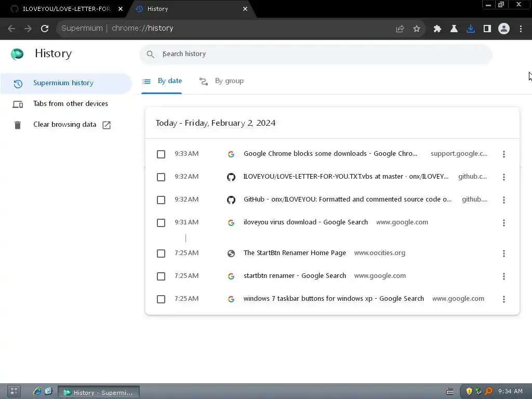Open windows 7 taskbar buttons Google Search link

[334, 299]
